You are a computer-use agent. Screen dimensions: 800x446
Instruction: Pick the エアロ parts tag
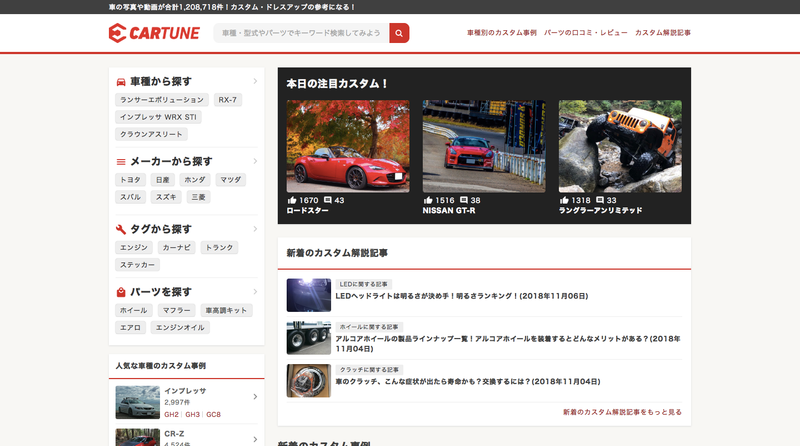point(131,328)
